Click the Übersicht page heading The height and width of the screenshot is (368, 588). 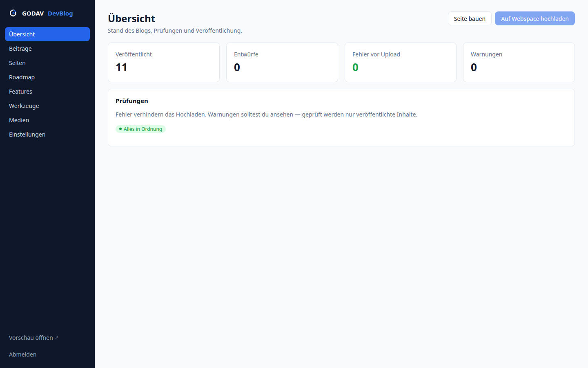coord(131,18)
